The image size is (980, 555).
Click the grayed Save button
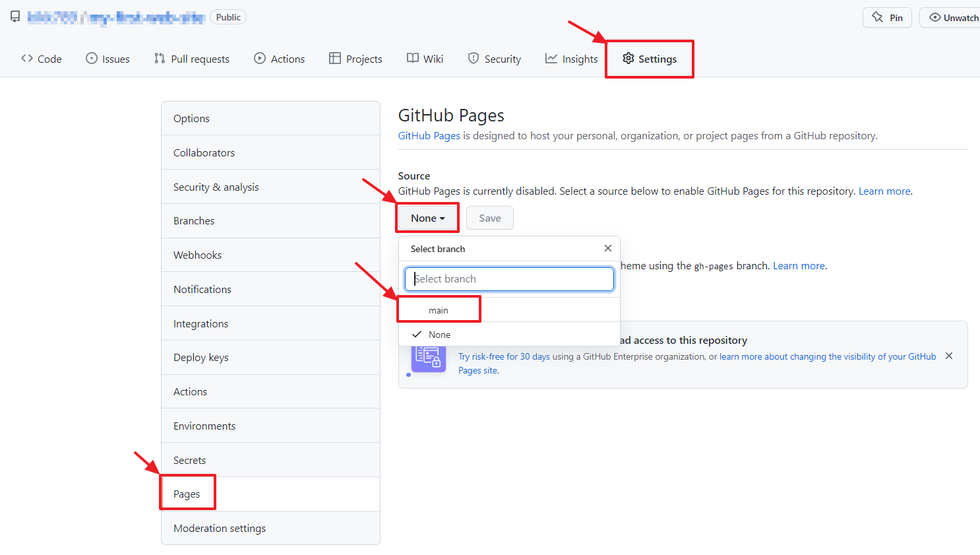coord(490,218)
